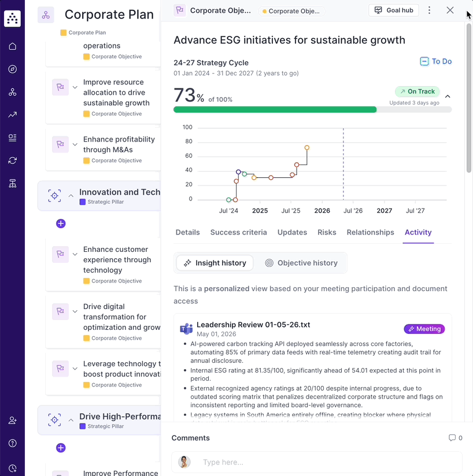Open the Home icon in sidebar

click(x=13, y=46)
